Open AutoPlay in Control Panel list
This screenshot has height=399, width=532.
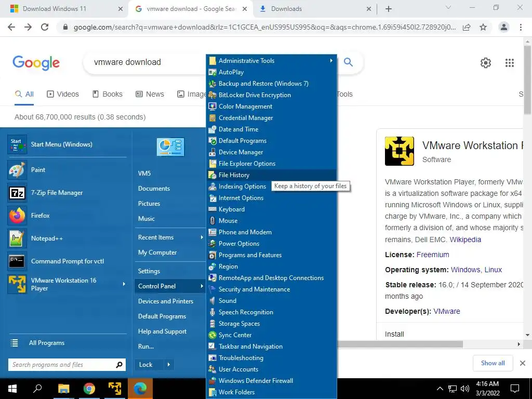[271, 72]
